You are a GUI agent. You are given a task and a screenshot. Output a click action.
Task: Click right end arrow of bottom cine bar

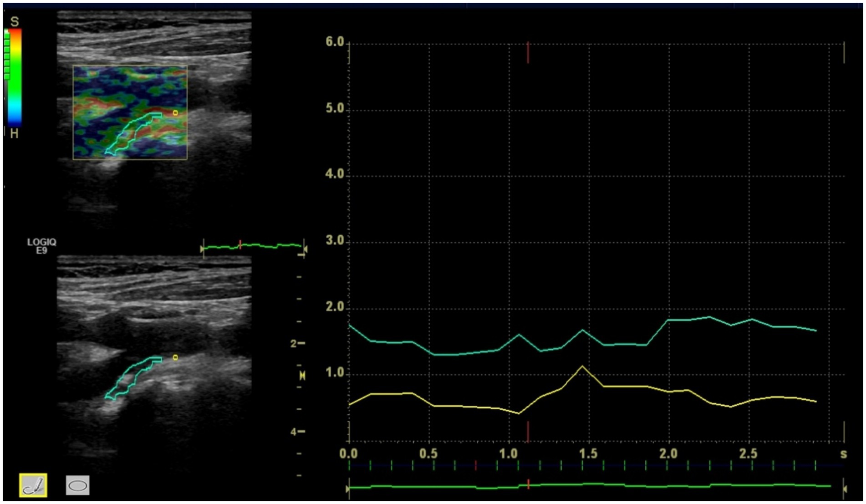pyautogui.click(x=845, y=489)
